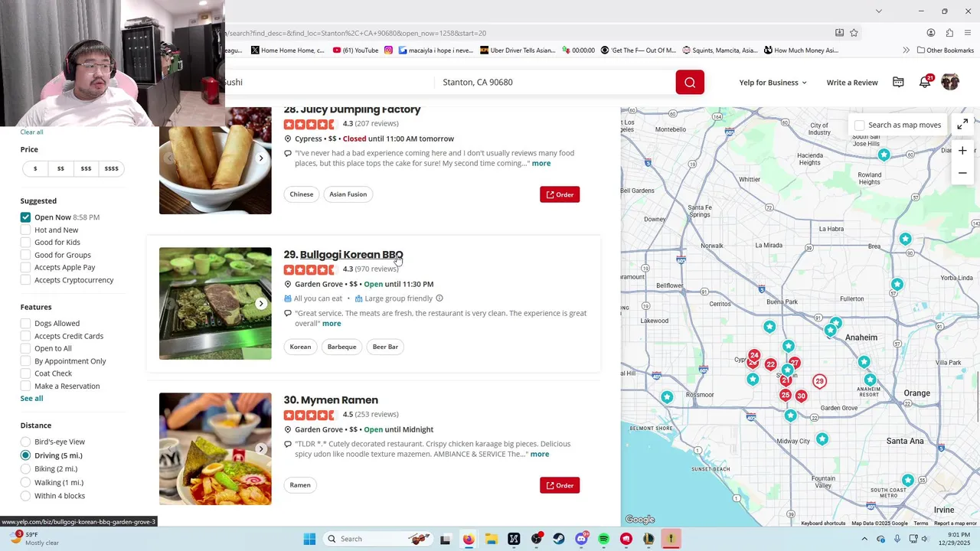Click Write a Review link
980x551 pixels.
click(x=852, y=83)
